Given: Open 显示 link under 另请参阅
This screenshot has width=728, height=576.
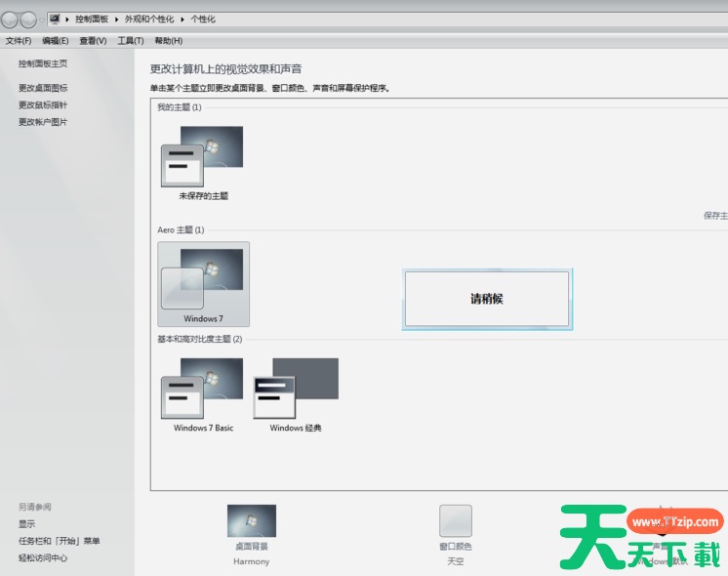Looking at the screenshot, I should (x=26, y=524).
